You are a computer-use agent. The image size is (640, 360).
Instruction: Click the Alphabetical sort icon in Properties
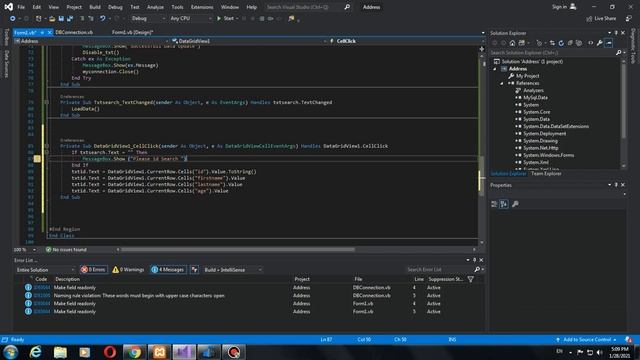tap(504, 204)
